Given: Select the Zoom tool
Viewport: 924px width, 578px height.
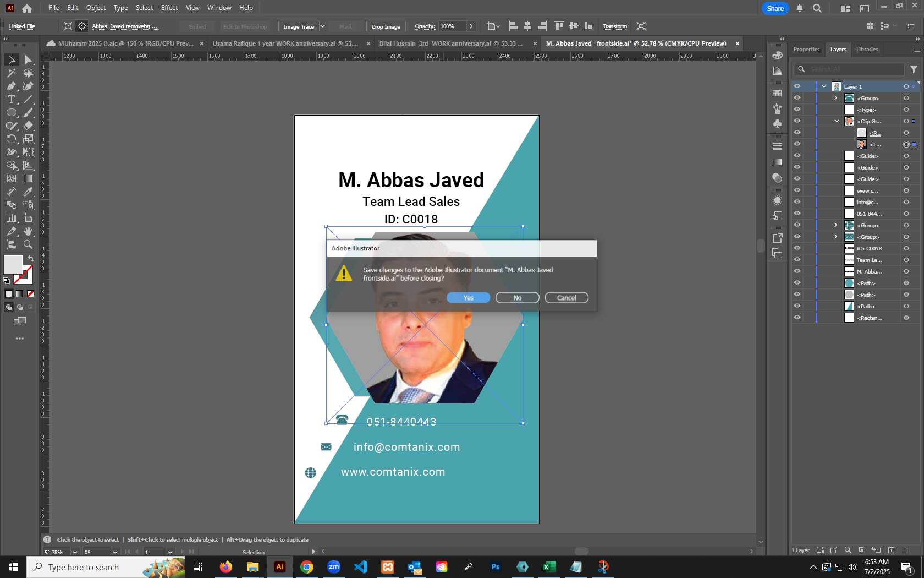Looking at the screenshot, I should click(28, 244).
